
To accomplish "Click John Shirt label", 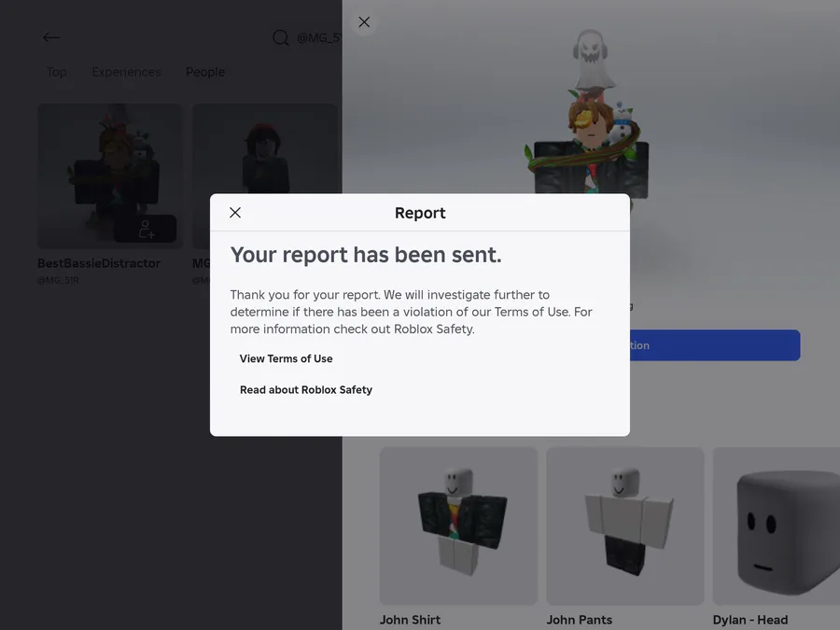I will [411, 620].
